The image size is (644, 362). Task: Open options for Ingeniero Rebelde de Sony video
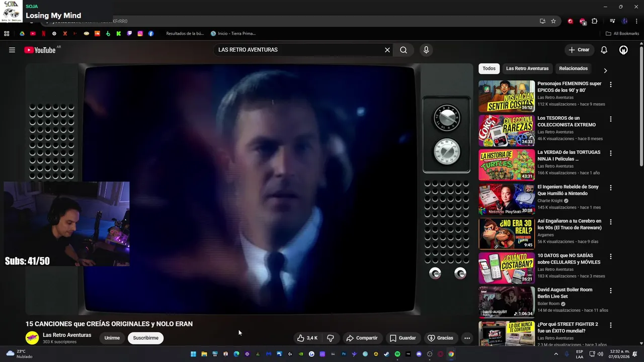click(611, 188)
